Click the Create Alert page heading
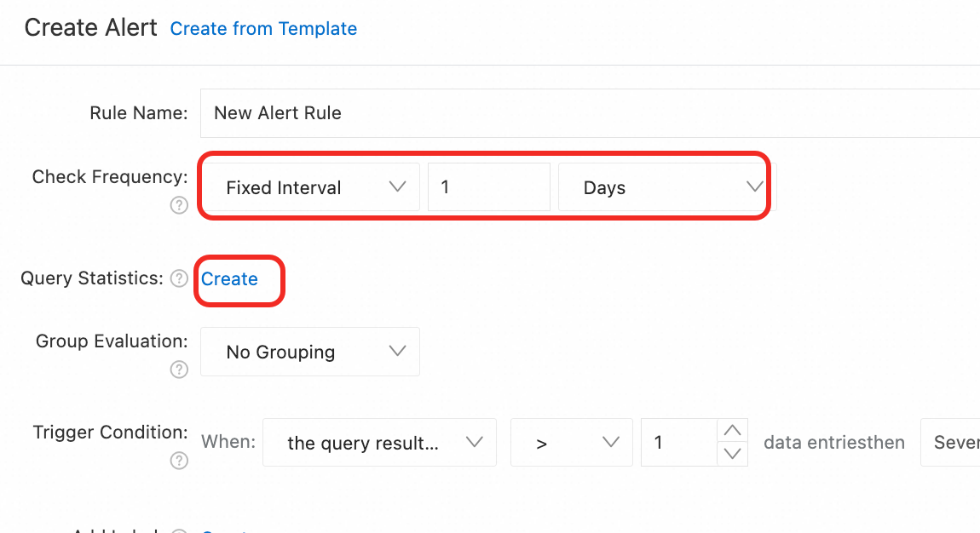Screen dimensions: 980x533 click(x=90, y=28)
